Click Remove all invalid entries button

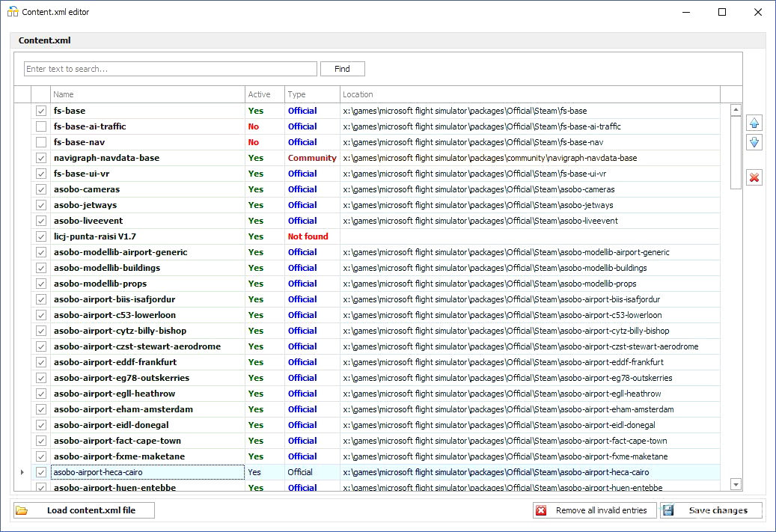pyautogui.click(x=594, y=510)
